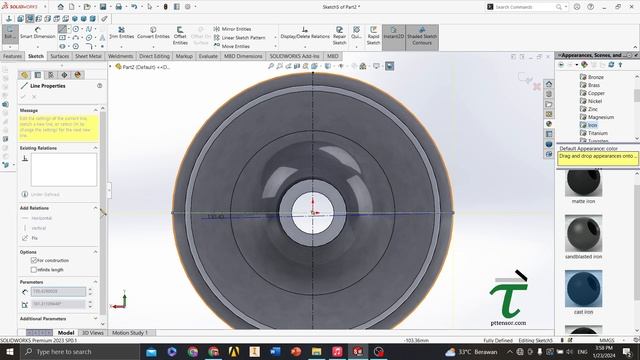Image resolution: width=640 pixels, height=360 pixels.
Task: Click the refresh icon in the Appearances panel toolbar
Action: [611, 65]
